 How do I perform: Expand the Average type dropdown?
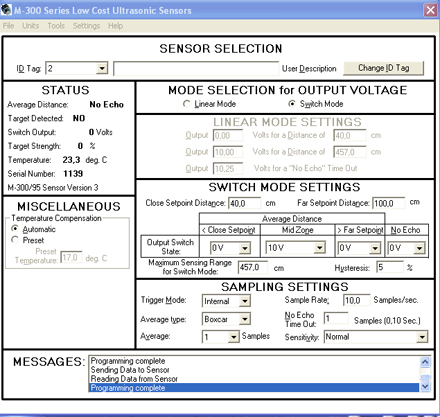pos(245,319)
